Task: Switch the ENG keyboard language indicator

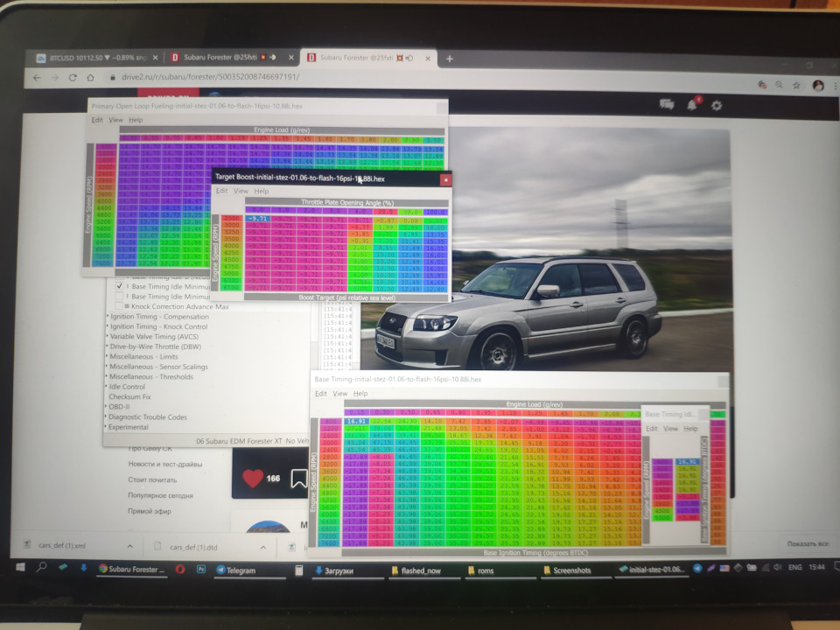Action: tap(795, 567)
